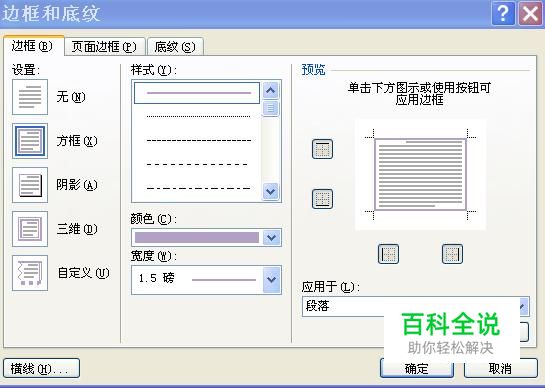Click the 阴影(A) label
The width and height of the screenshot is (545, 388).
(77, 185)
